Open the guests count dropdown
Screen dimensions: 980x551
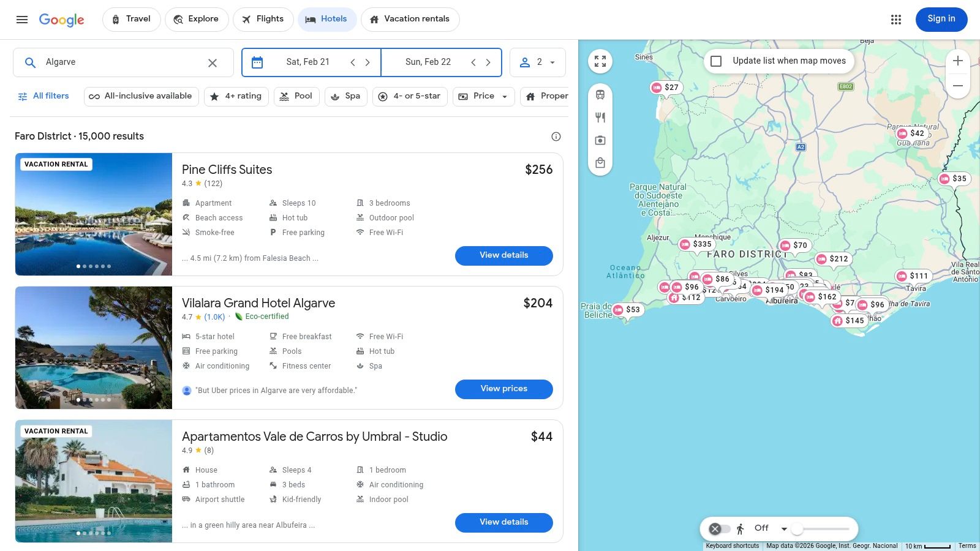click(538, 62)
